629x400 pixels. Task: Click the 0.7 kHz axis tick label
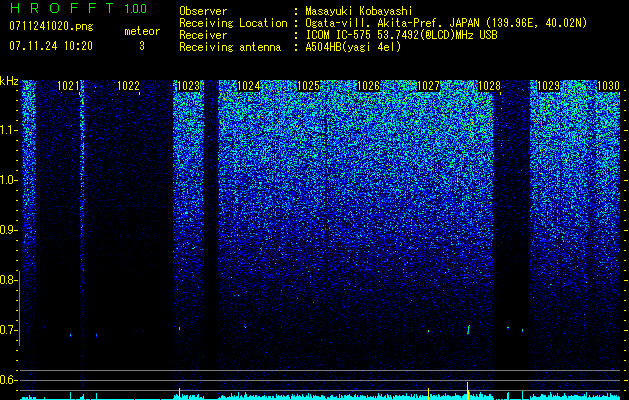coord(8,330)
